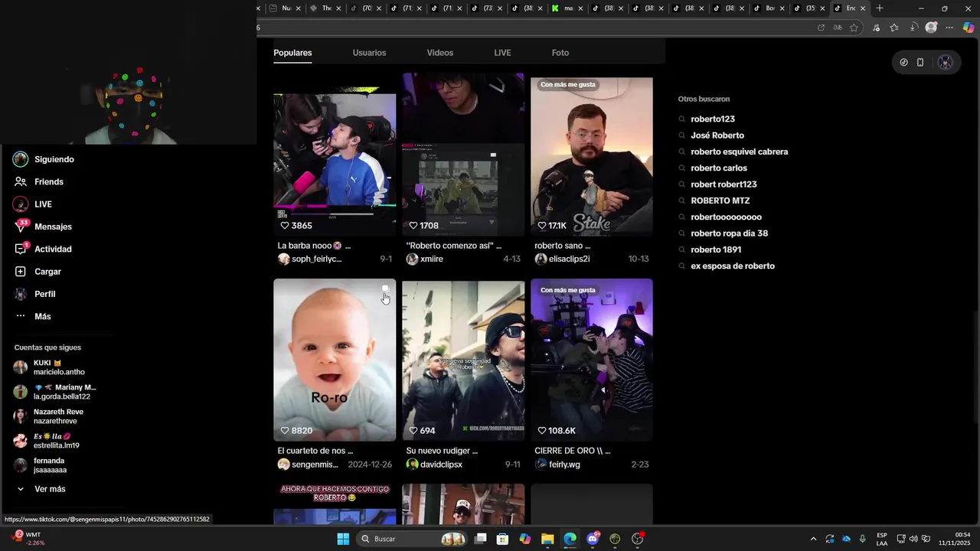Image resolution: width=980 pixels, height=551 pixels.
Task: Switch to the Populares tab
Action: tap(292, 53)
